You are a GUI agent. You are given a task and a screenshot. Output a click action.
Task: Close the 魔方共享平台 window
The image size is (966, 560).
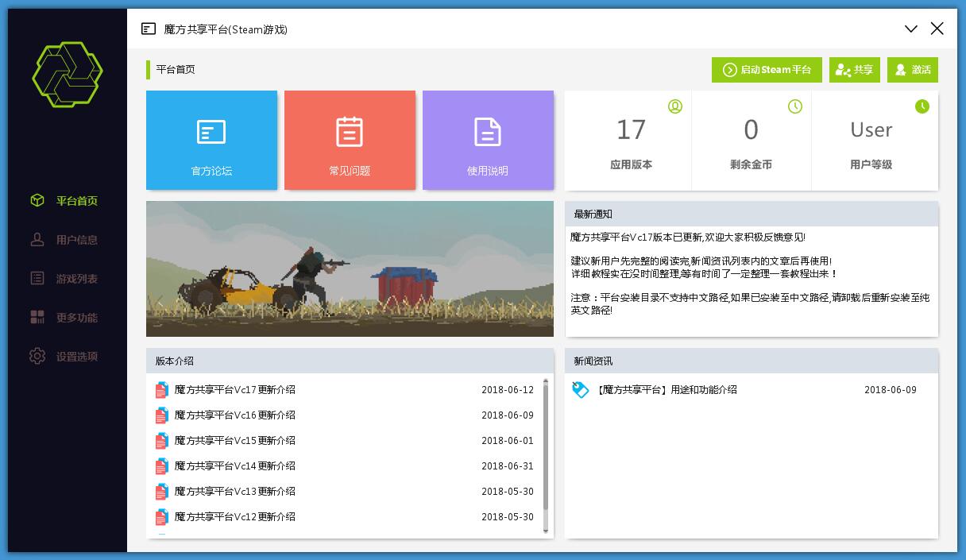937,29
